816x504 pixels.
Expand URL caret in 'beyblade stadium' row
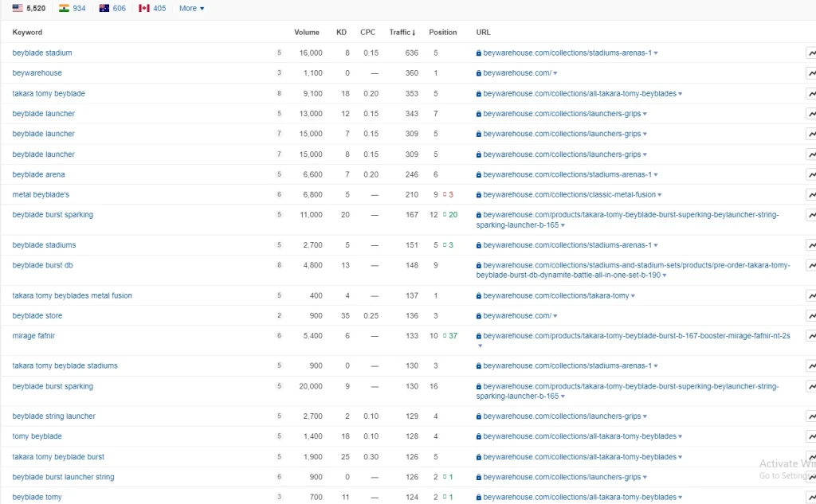656,53
